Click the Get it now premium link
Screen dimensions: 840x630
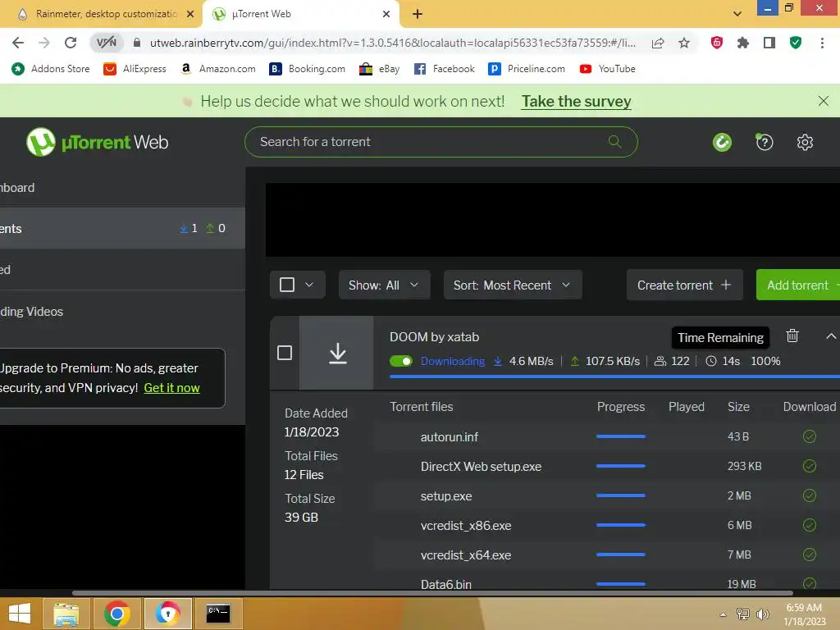coord(171,388)
